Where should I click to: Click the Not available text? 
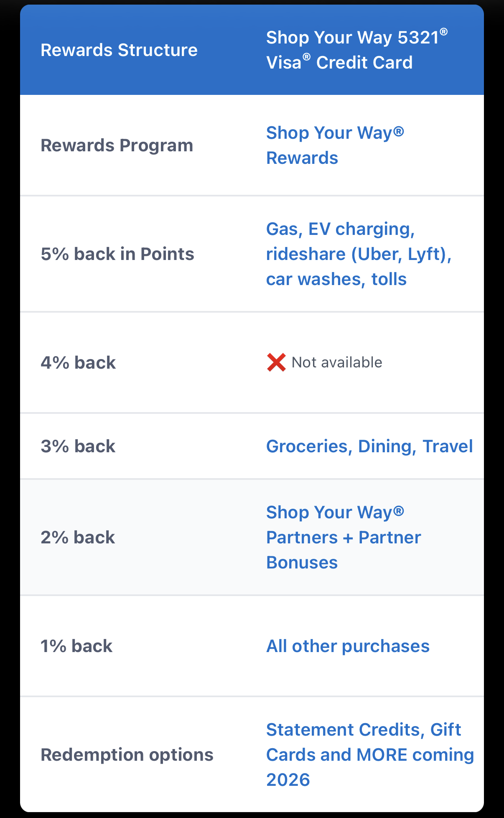337,362
